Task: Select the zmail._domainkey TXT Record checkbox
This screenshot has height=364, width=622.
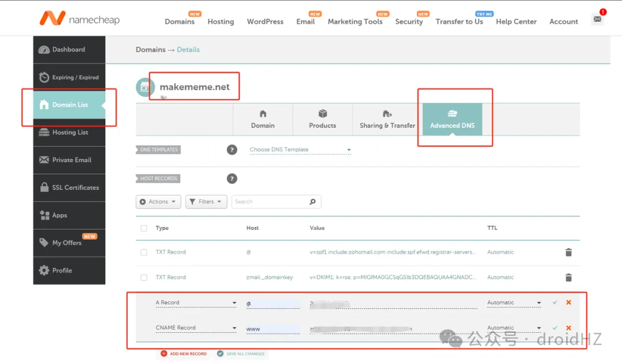Action: [144, 278]
